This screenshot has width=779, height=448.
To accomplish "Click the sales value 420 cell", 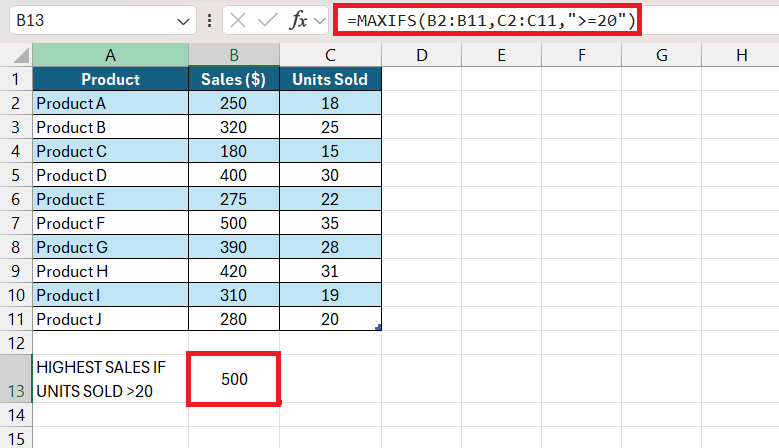I will coord(234,271).
